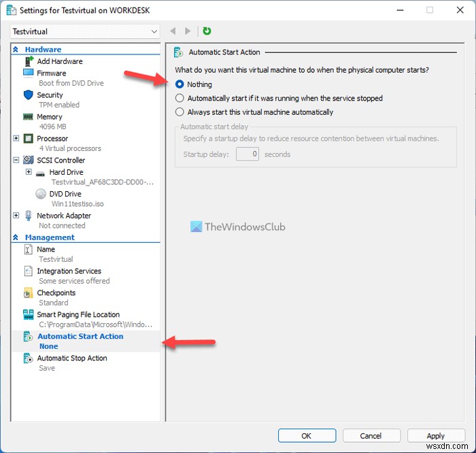Close the Settings for Testvirtual window
Viewport: 476px width, 453px height.
coord(460,10)
